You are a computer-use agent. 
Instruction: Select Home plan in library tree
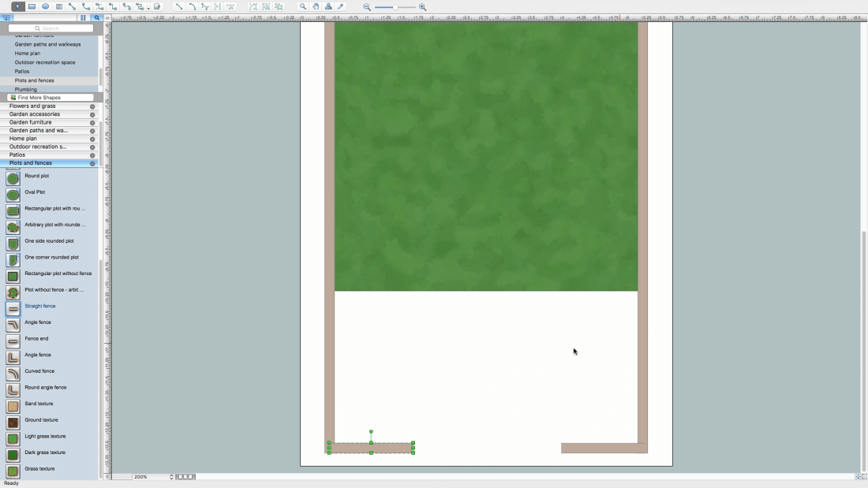point(27,53)
